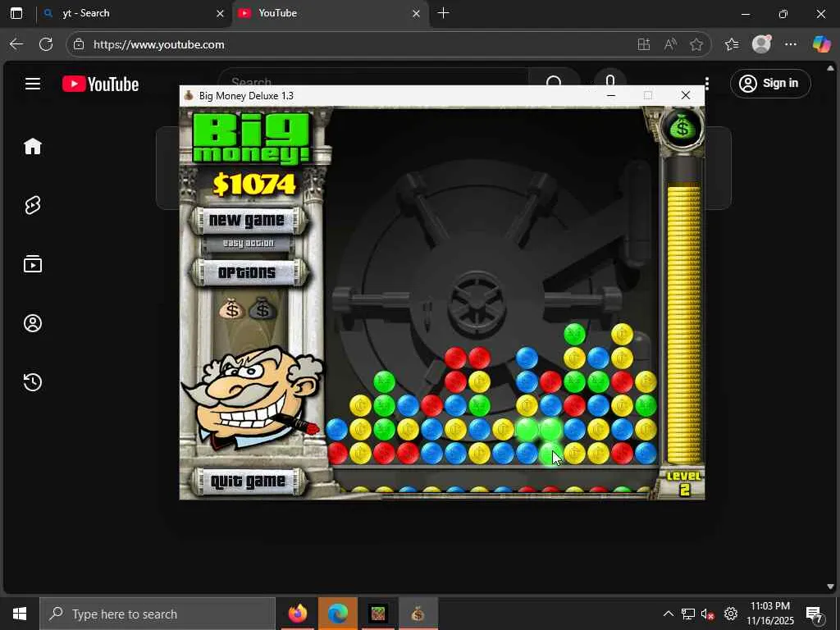
Task: Show hidden system tray icons
Action: [668, 614]
